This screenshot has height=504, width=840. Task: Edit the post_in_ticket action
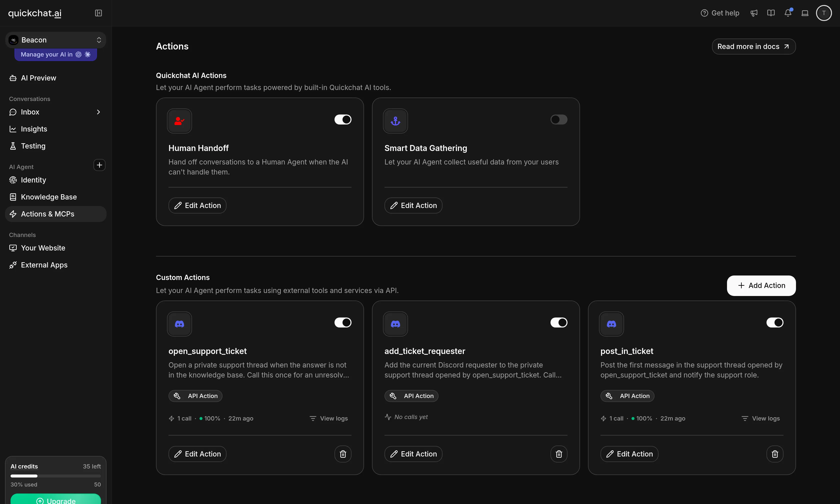click(629, 454)
